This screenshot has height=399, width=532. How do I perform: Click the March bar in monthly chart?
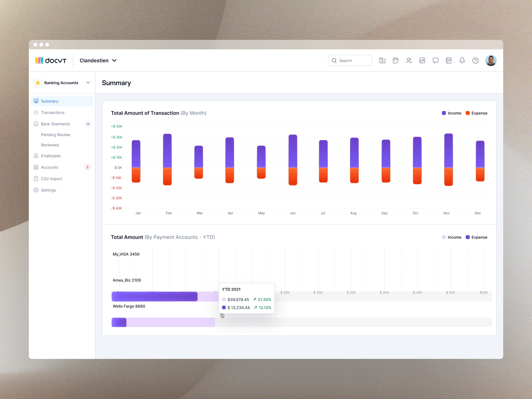tap(199, 162)
